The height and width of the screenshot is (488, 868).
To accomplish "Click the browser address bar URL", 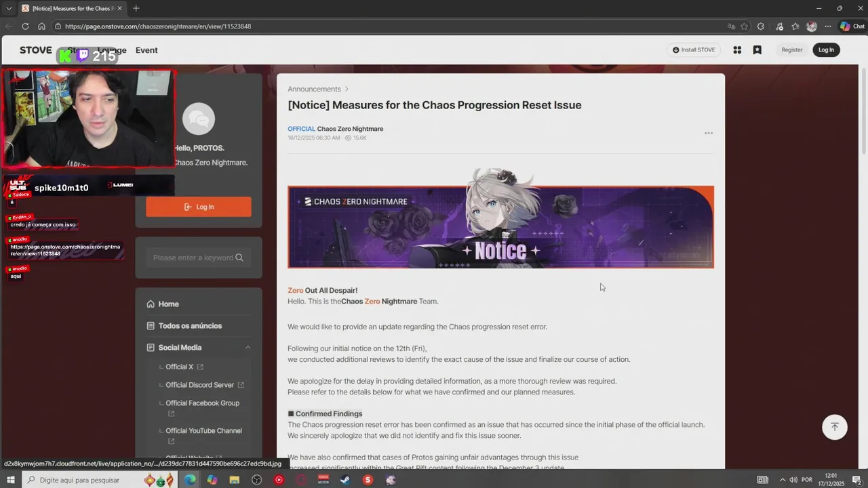I will [158, 26].
